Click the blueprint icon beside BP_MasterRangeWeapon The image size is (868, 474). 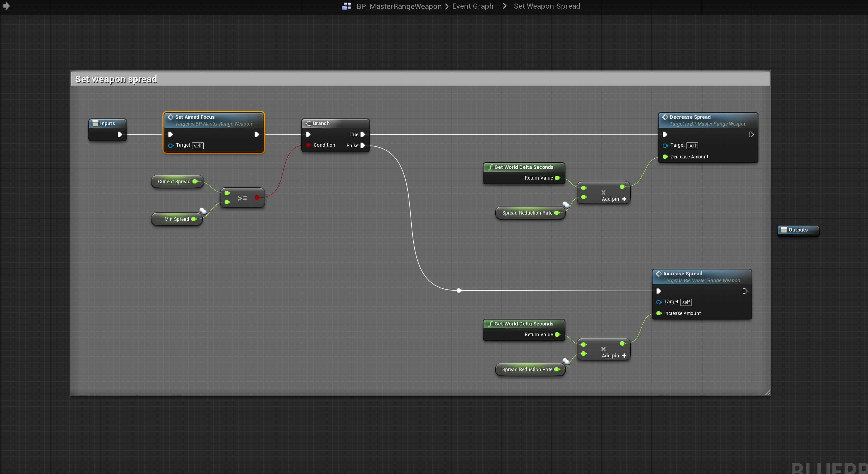346,7
